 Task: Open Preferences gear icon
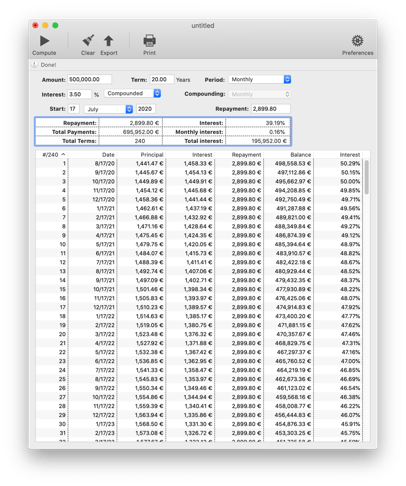(x=357, y=41)
